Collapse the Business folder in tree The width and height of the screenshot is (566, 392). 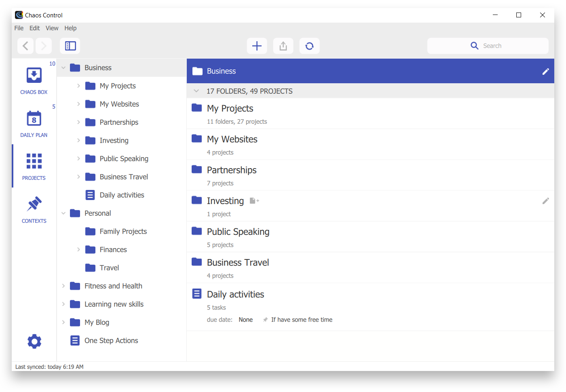point(63,68)
